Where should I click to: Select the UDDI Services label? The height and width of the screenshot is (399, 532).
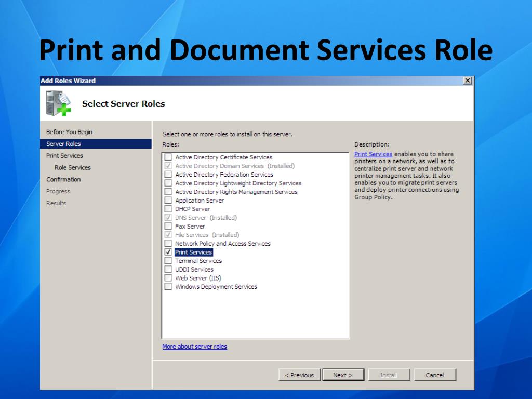point(194,269)
